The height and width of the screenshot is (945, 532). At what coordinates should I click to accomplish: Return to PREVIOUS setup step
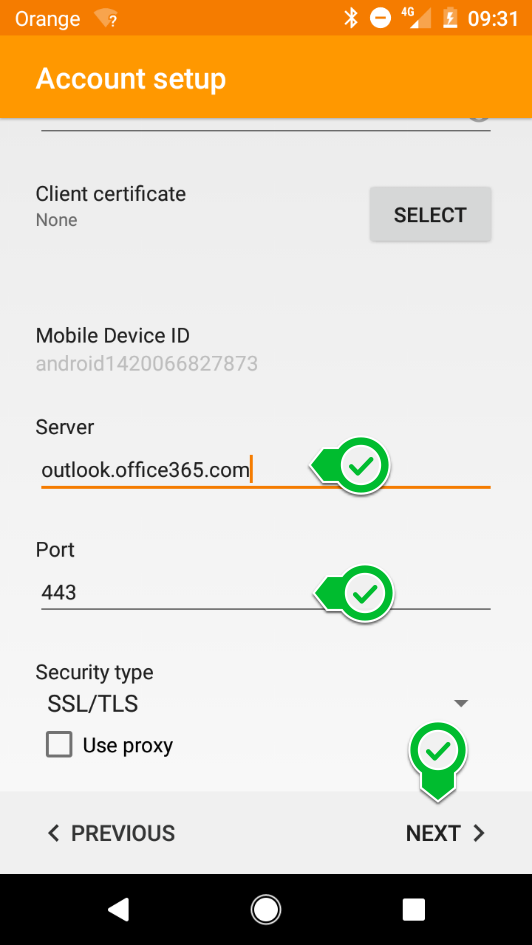pyautogui.click(x=111, y=834)
